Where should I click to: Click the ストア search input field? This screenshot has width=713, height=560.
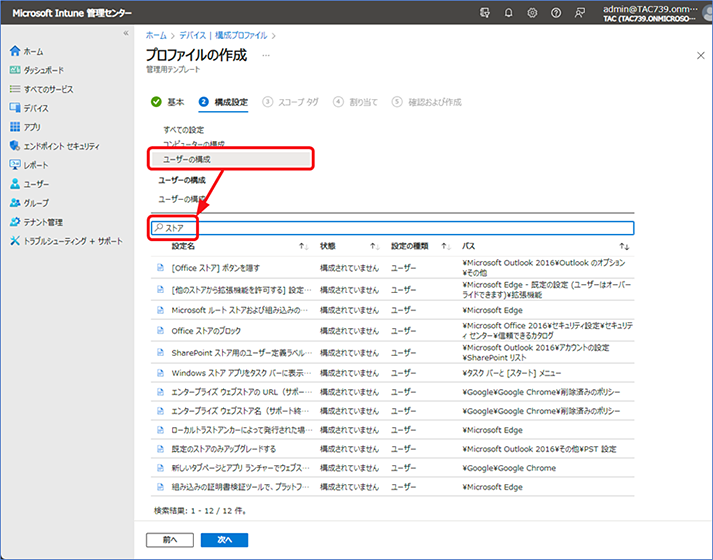pos(392,228)
